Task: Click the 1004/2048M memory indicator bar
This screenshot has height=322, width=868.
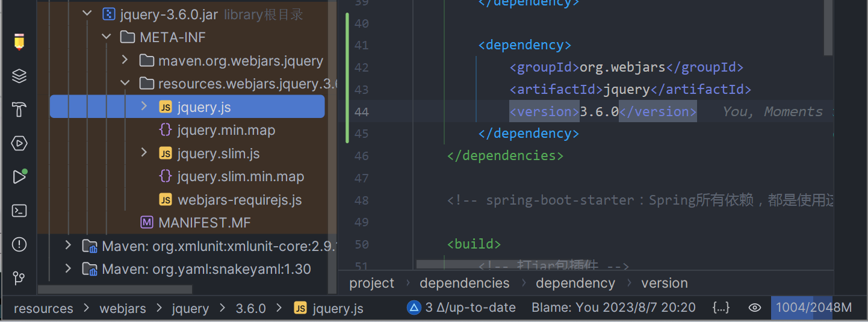Action: 813,308
